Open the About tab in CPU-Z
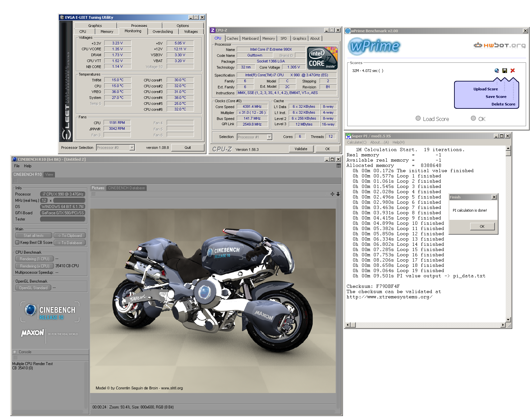This screenshot has width=532, height=417. (315, 38)
